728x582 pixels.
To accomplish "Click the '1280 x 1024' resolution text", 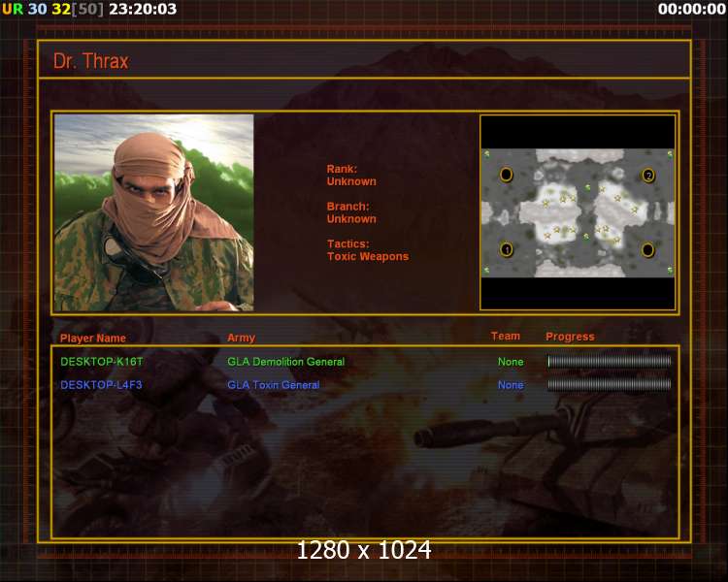I will 364,550.
